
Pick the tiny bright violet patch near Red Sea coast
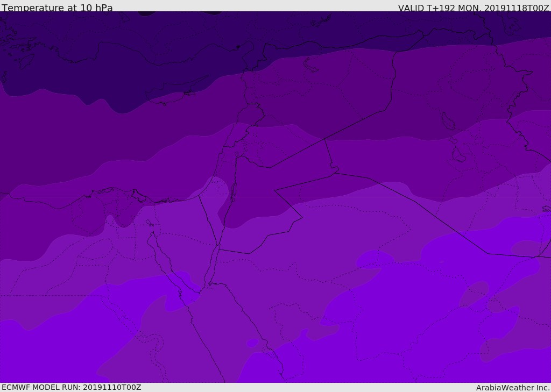coord(252,343)
